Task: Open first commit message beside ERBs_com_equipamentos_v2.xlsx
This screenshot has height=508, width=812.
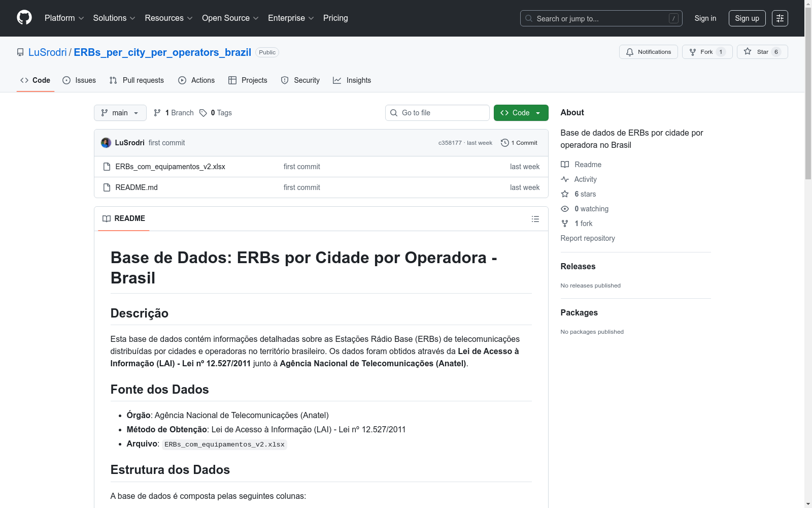Action: (x=302, y=167)
